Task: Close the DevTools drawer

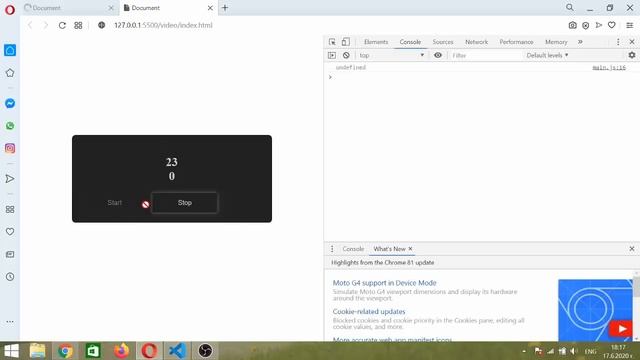Action: tap(632, 249)
